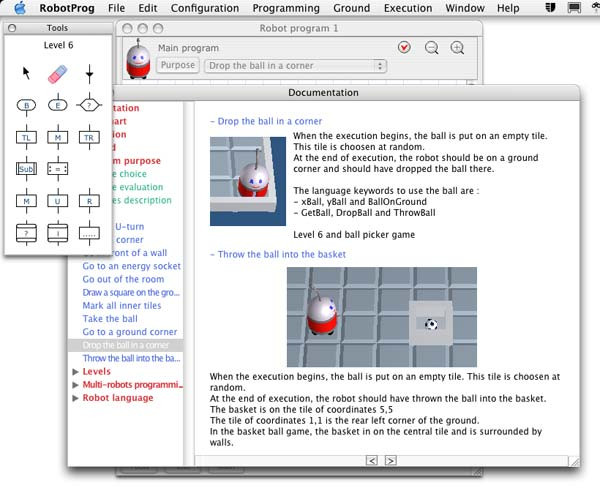Viewport: 600px width, 488px height.
Task: Select the U block tool
Action: coord(57,201)
